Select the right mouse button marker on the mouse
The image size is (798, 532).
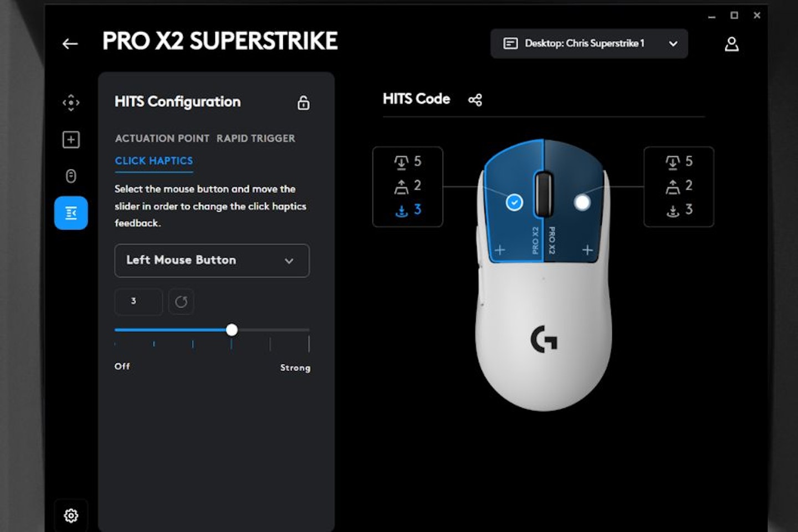pyautogui.click(x=581, y=202)
